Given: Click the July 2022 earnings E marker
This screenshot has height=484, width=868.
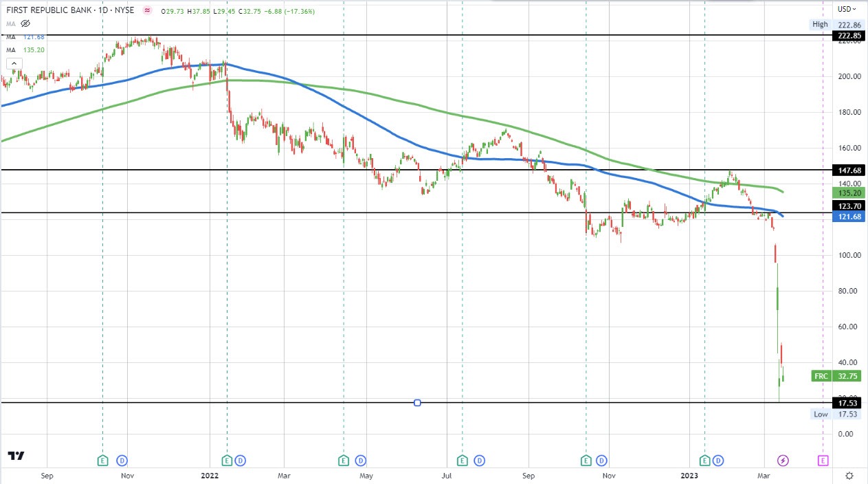Looking at the screenshot, I should coord(462,460).
